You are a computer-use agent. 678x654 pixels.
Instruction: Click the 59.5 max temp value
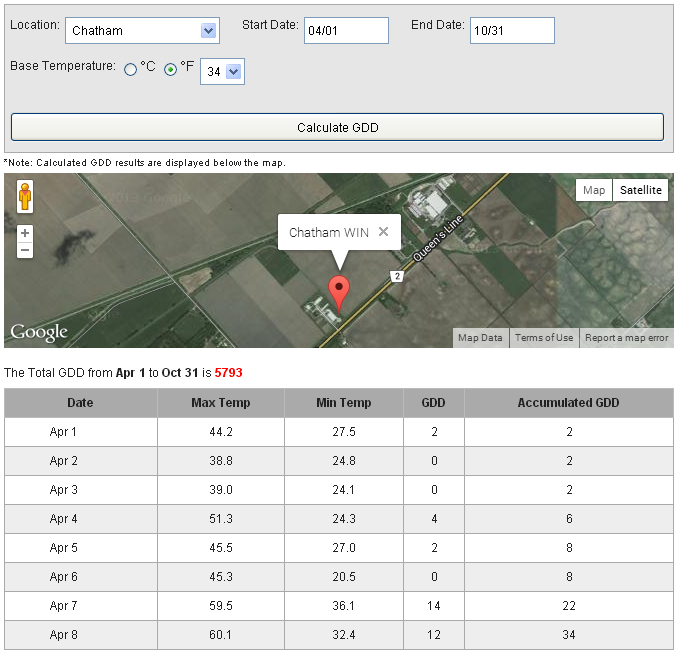pyautogui.click(x=221, y=606)
